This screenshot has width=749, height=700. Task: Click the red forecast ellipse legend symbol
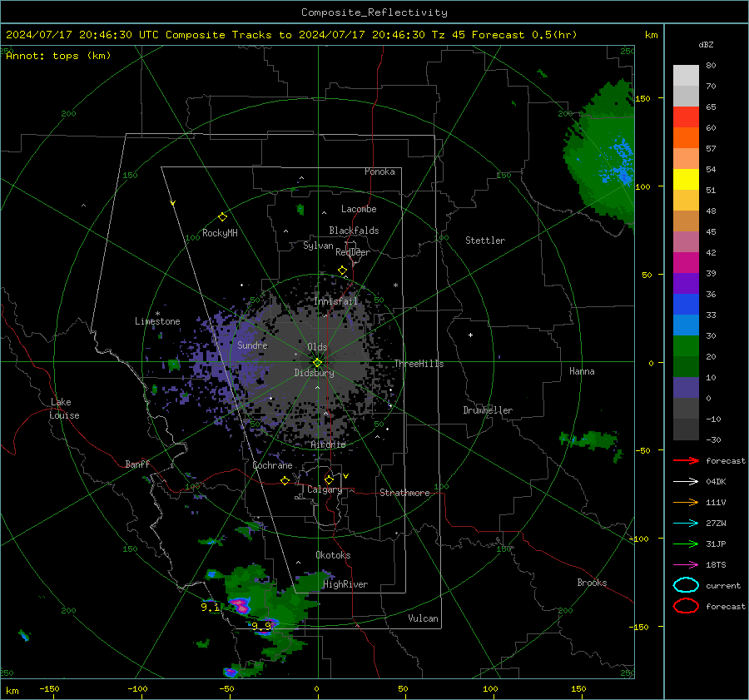coord(686,606)
